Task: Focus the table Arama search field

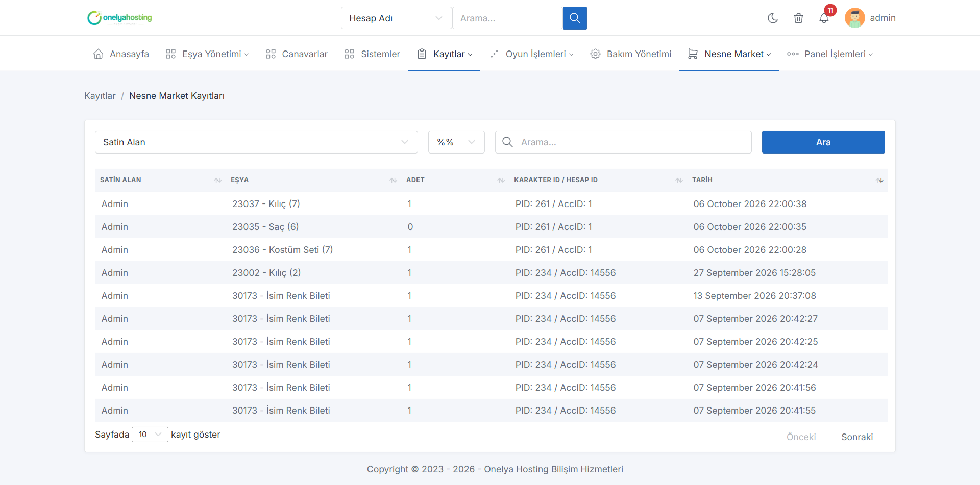Action: coord(623,142)
